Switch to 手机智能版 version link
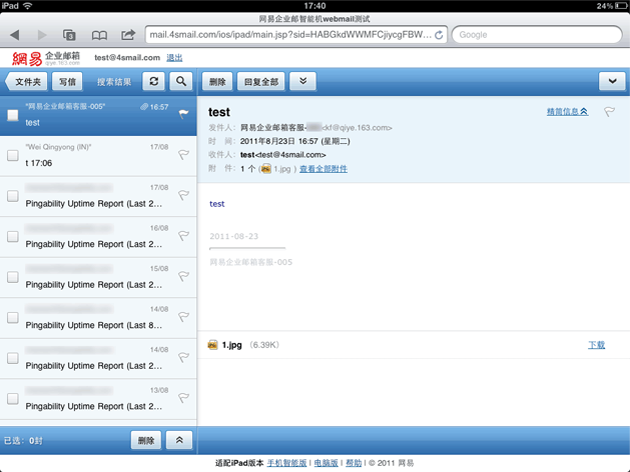This screenshot has height=472, width=630. tap(287, 463)
